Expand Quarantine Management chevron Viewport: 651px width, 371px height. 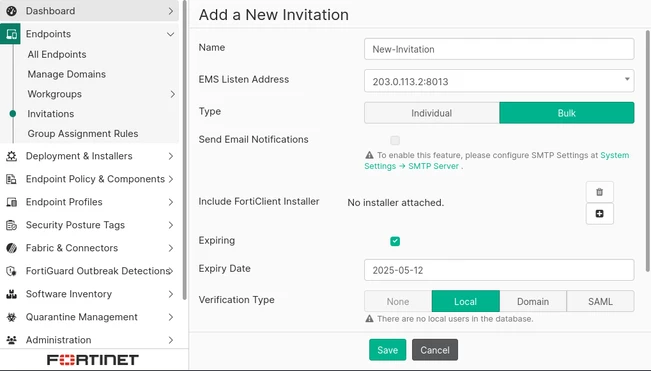pos(171,317)
